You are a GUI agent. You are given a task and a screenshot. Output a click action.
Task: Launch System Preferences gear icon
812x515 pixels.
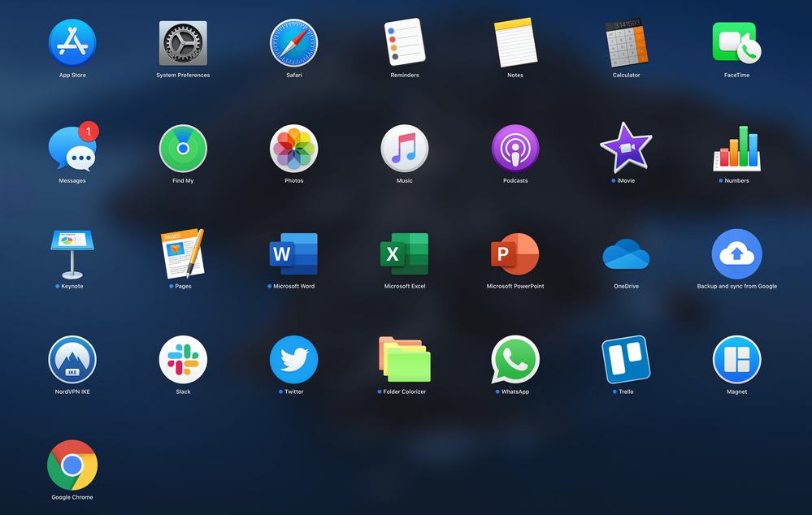click(x=183, y=43)
